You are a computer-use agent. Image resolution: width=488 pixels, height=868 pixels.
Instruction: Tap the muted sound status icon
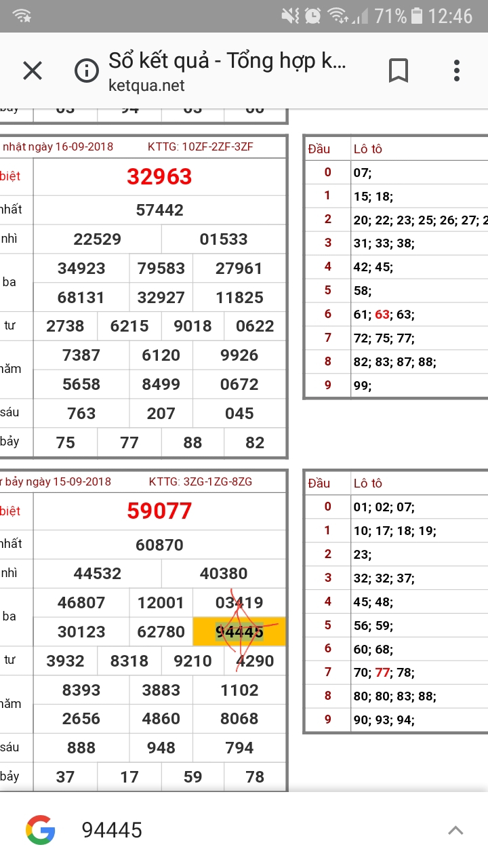[291, 16]
